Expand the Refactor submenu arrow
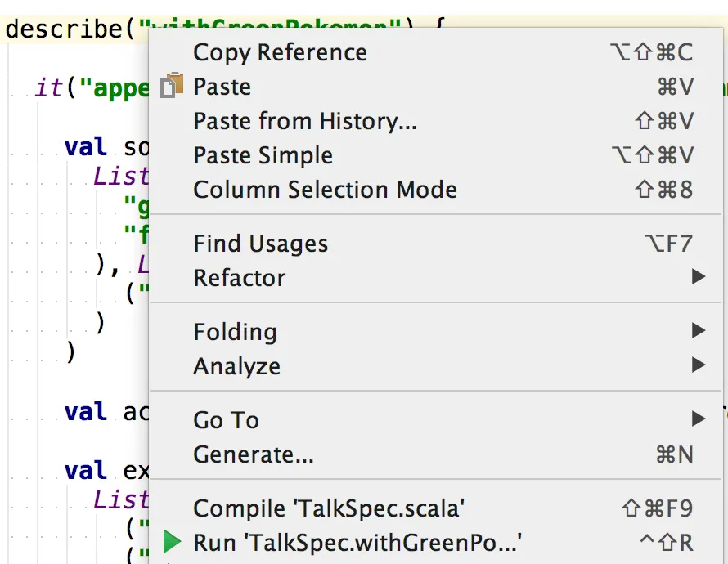 [698, 278]
